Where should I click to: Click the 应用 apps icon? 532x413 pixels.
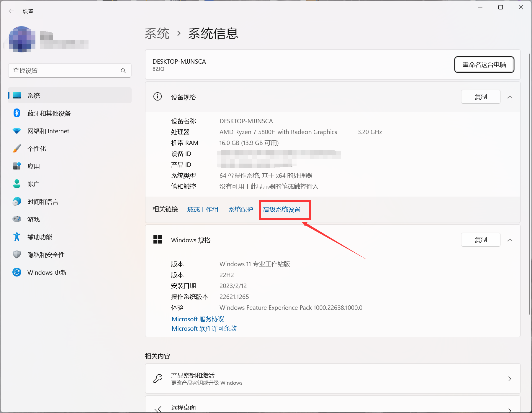[17, 166]
